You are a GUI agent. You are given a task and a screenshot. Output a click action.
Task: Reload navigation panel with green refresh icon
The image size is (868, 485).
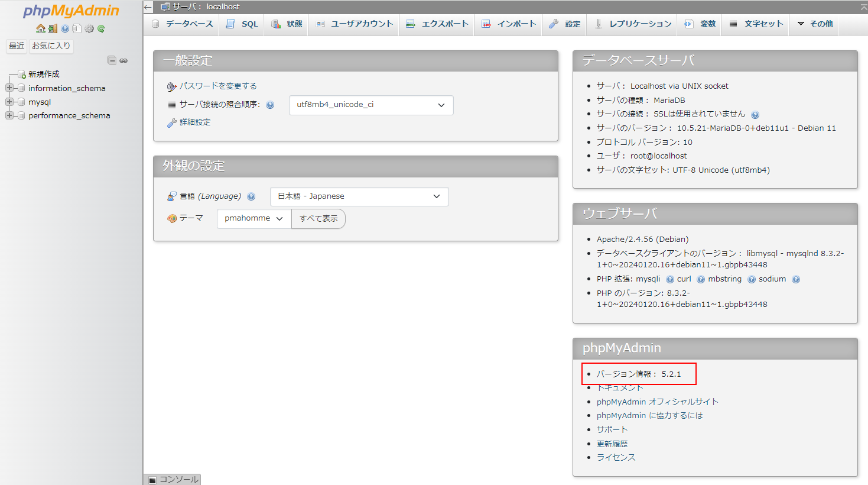point(101,28)
